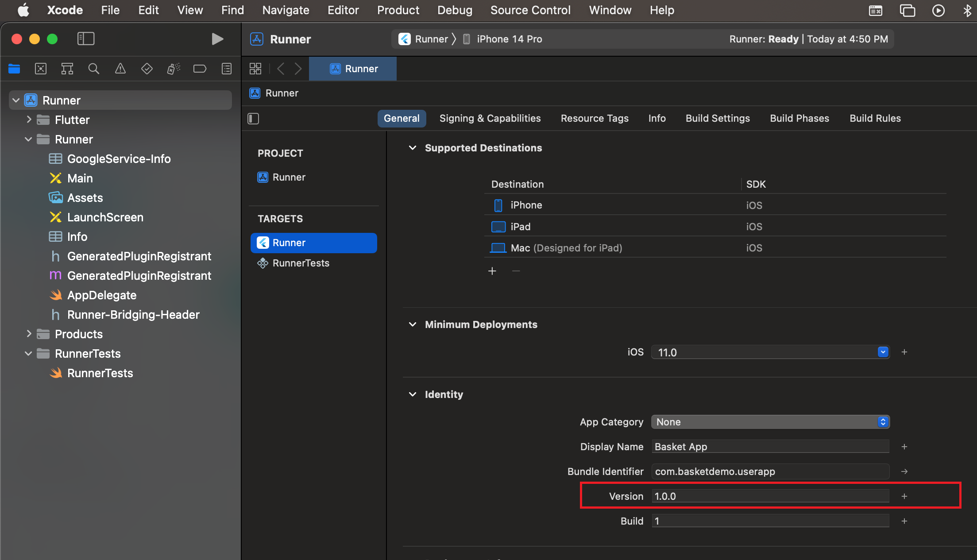Switch to the Build Settings tab
977x560 pixels.
(x=718, y=118)
